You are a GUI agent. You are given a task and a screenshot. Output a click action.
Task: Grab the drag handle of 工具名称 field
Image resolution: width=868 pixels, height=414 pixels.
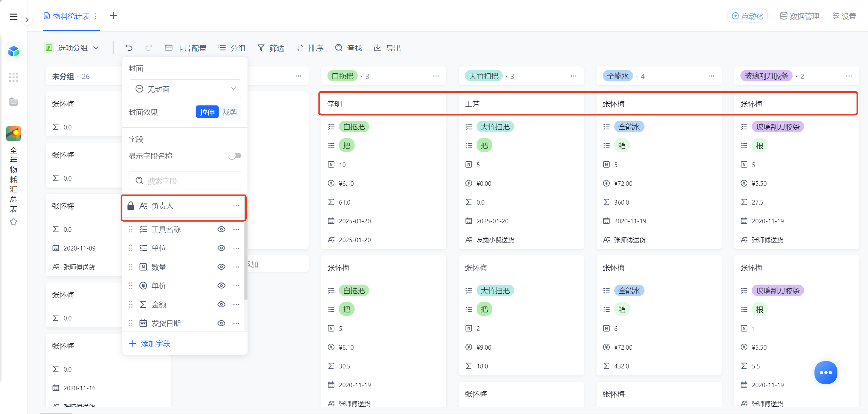[x=131, y=229]
